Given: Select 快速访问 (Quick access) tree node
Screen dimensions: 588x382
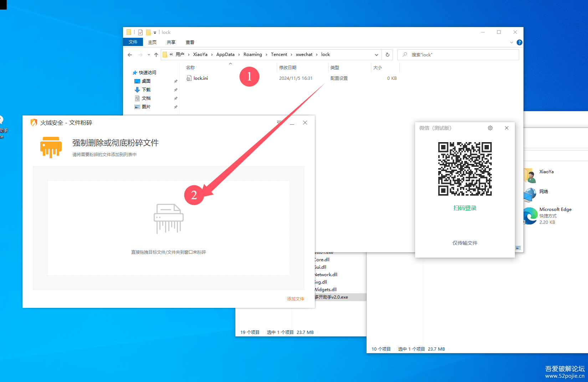Looking at the screenshot, I should click(x=147, y=73).
